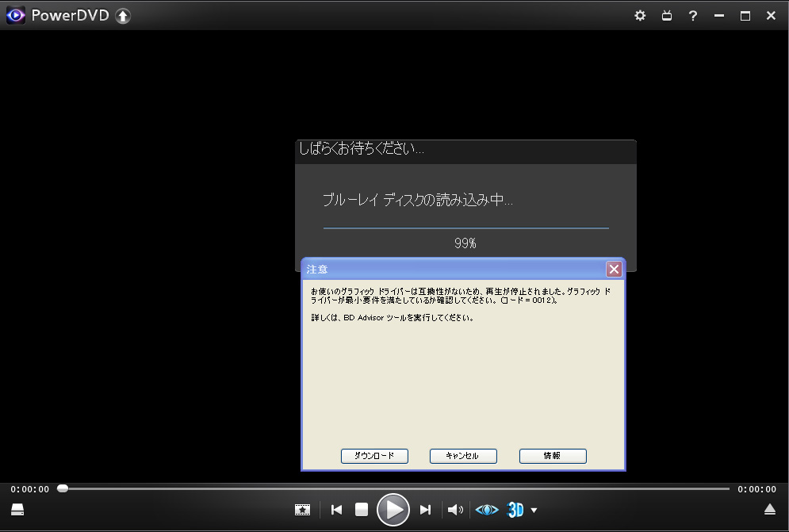Click the loading progress bar
Screen dimensions: 789x532
(466, 228)
